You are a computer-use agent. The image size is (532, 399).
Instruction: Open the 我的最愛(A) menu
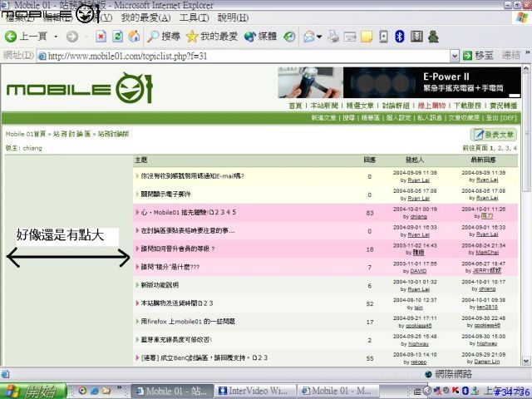point(146,17)
